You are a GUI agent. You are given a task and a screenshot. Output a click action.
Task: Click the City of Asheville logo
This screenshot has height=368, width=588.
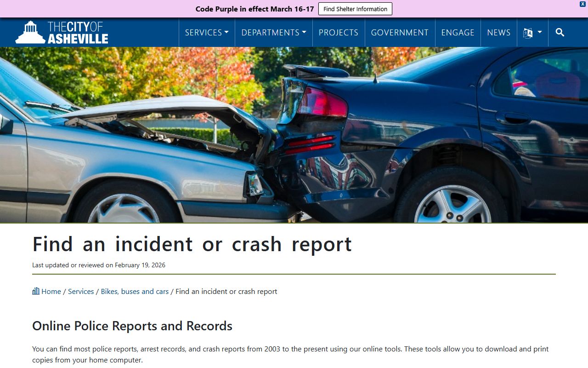pos(62,32)
